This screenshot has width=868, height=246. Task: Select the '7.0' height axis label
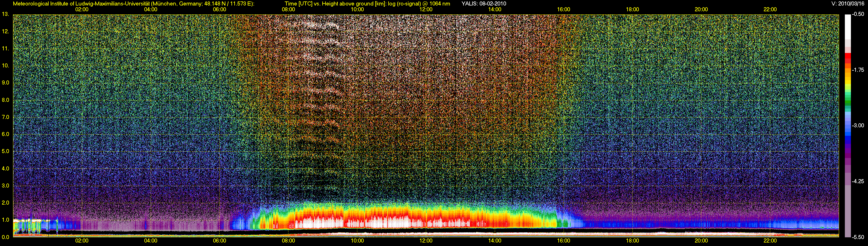[x=5, y=117]
